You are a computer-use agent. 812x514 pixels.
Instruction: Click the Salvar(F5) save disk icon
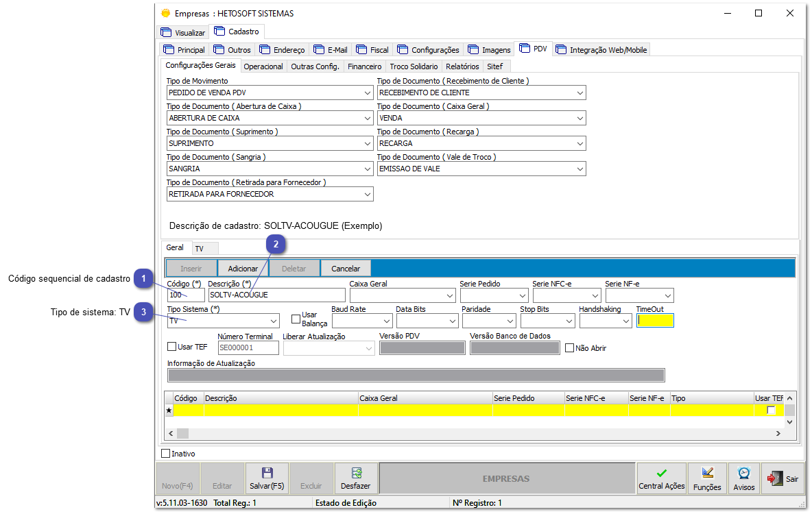[267, 473]
